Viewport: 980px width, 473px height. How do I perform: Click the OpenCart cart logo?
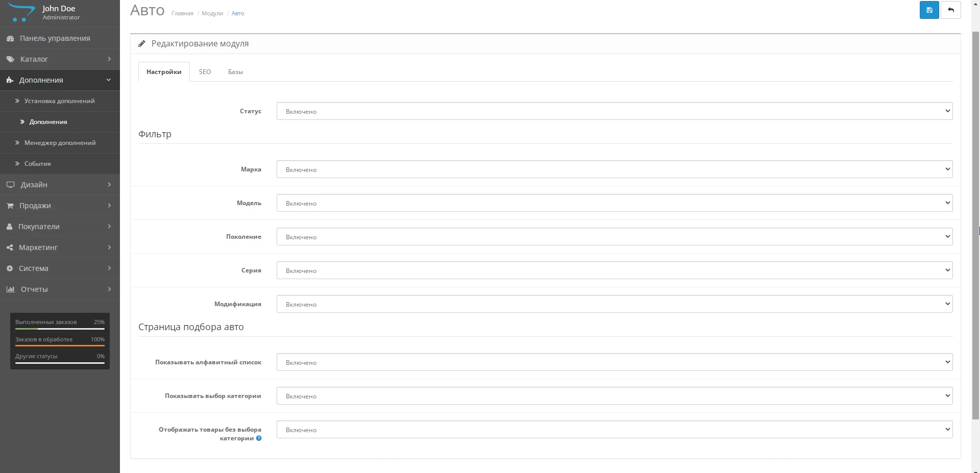[20, 12]
